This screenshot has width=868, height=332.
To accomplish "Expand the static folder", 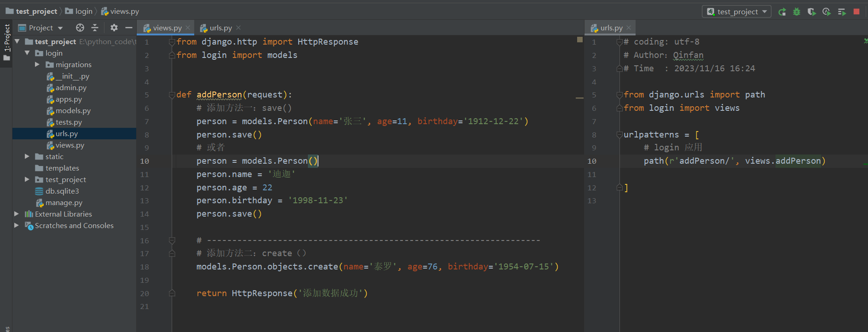I will pyautogui.click(x=27, y=156).
